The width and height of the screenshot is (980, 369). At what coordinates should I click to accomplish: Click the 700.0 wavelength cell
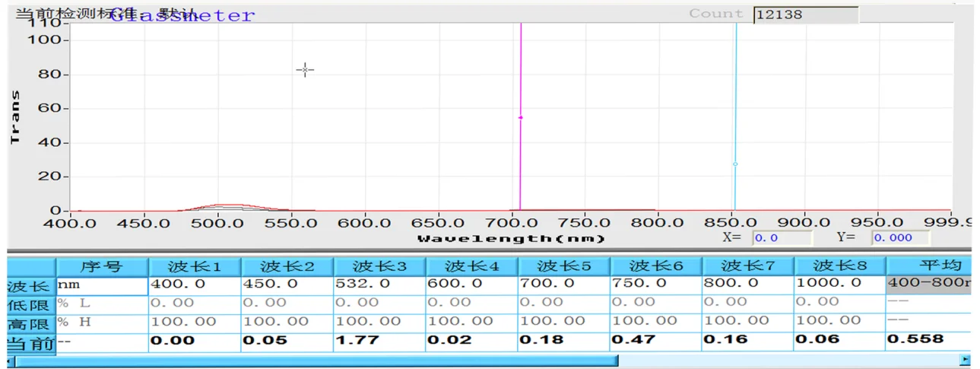[x=564, y=286]
